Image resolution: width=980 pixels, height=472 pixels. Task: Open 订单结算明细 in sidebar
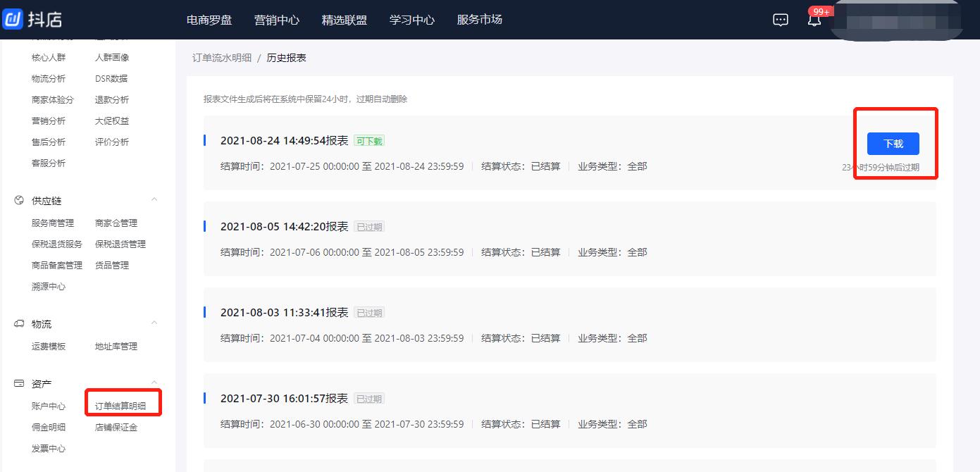click(120, 406)
